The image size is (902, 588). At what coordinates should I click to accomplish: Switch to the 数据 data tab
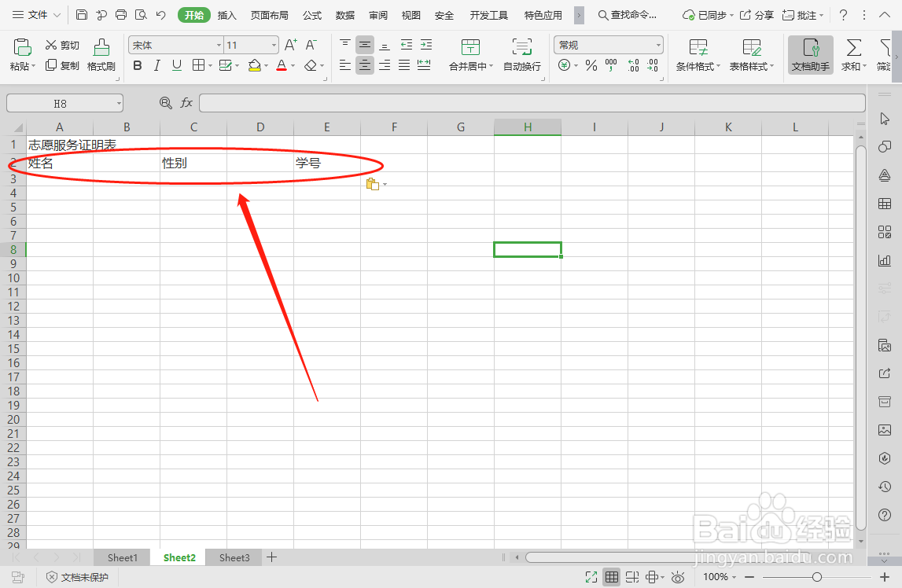[x=344, y=15]
